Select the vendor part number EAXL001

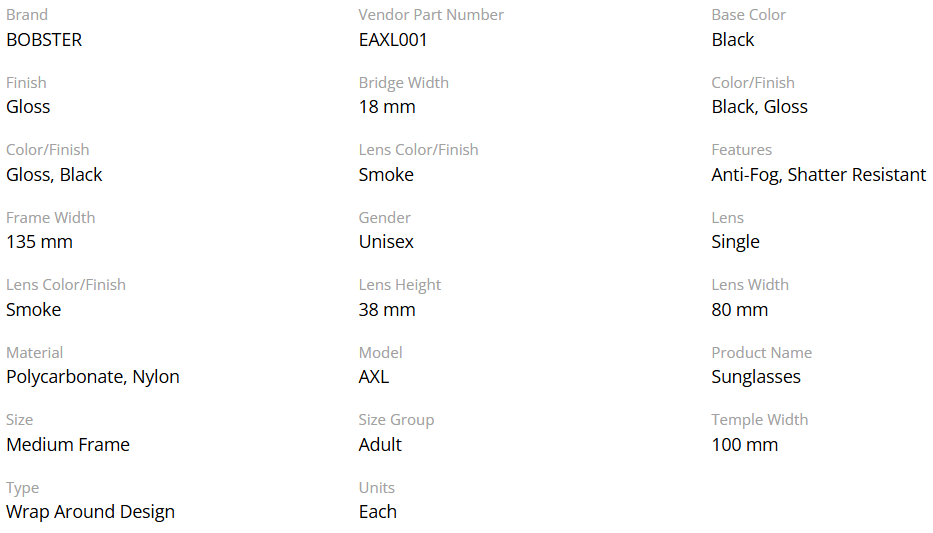click(x=393, y=40)
